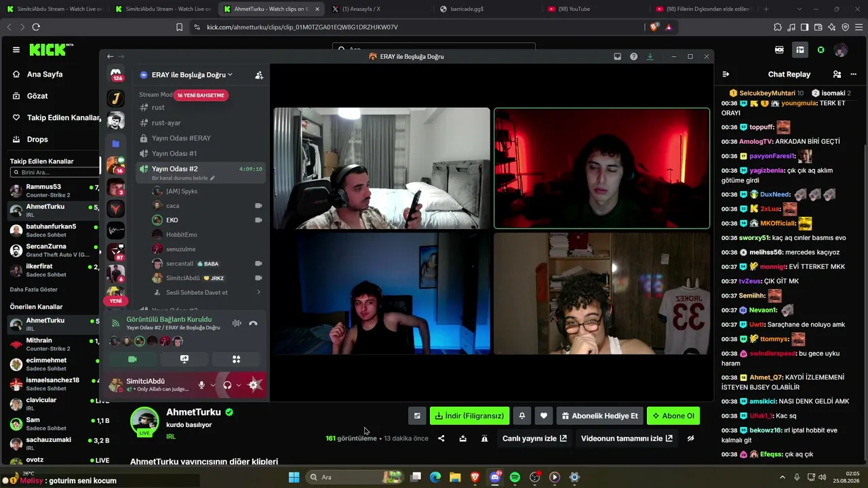Open Discord headphone output options arrow
This screenshot has width=868, height=488.
[238, 385]
